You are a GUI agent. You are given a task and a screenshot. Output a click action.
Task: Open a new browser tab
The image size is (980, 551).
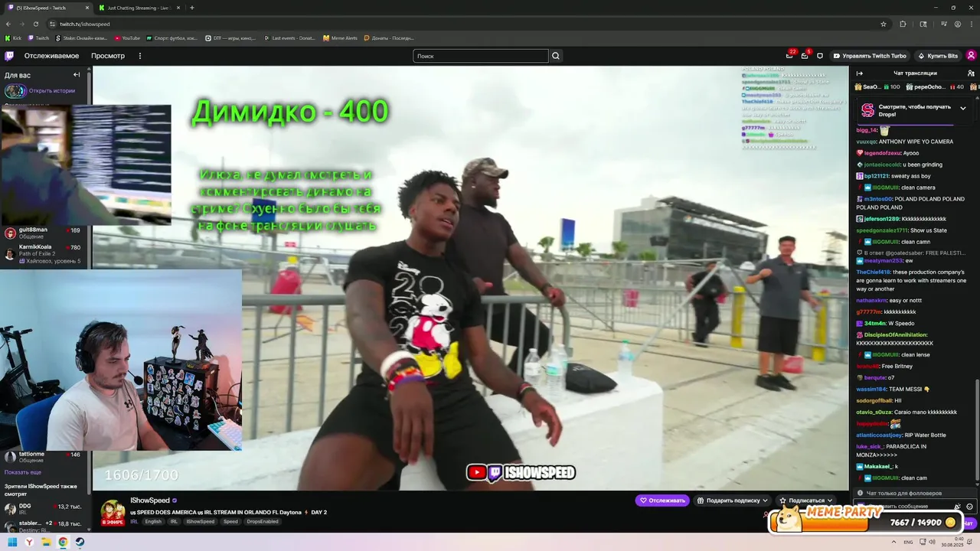191,8
